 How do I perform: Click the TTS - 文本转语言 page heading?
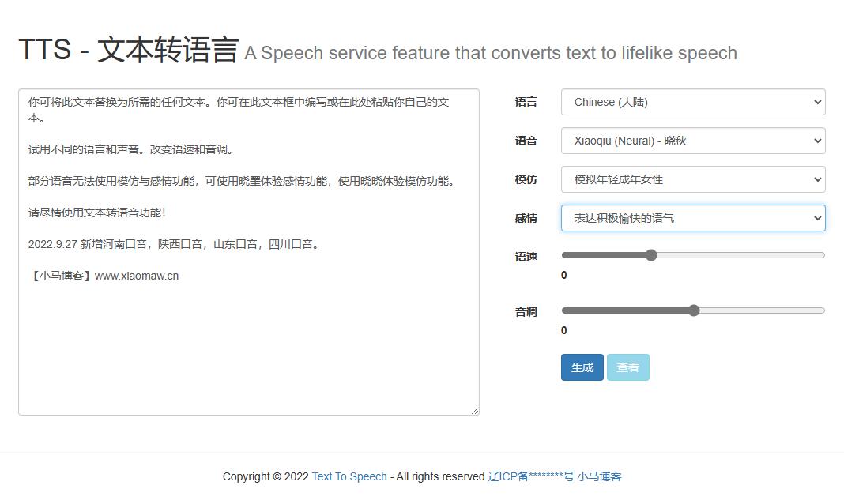coord(128,50)
